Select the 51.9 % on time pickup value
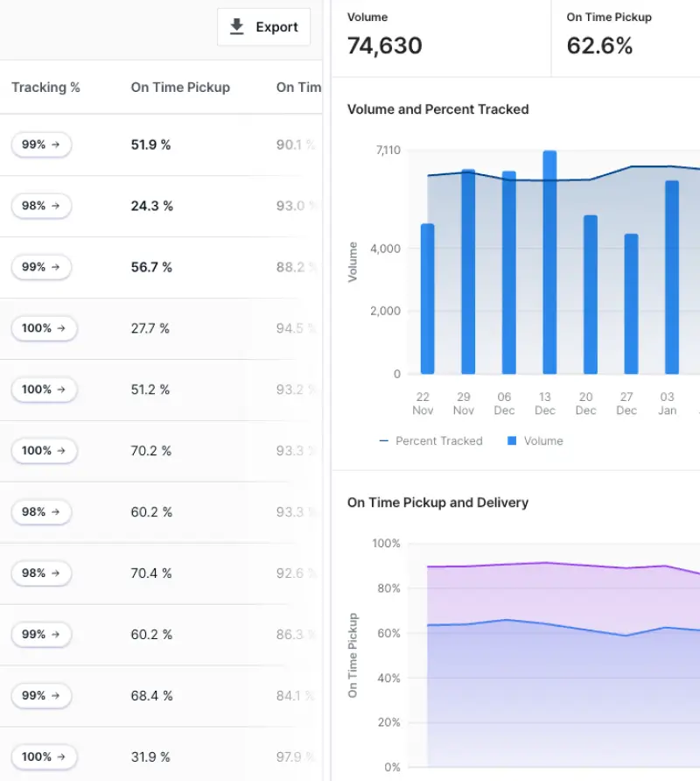 150,144
